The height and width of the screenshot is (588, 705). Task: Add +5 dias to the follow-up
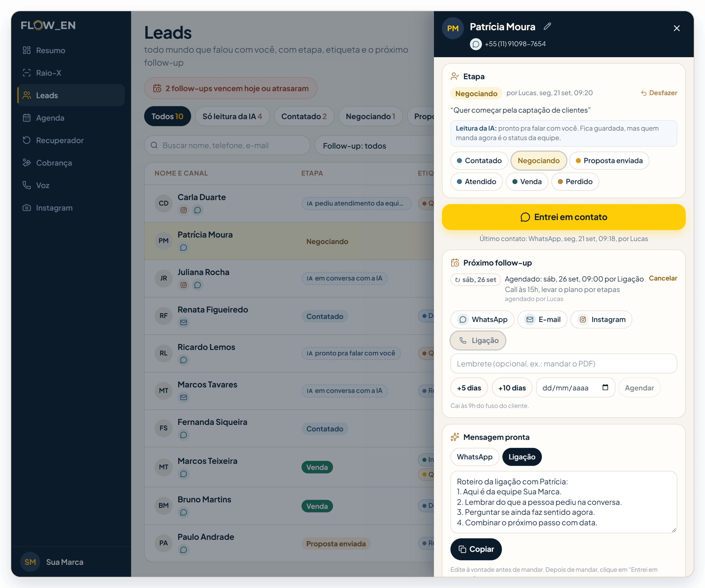[469, 388]
